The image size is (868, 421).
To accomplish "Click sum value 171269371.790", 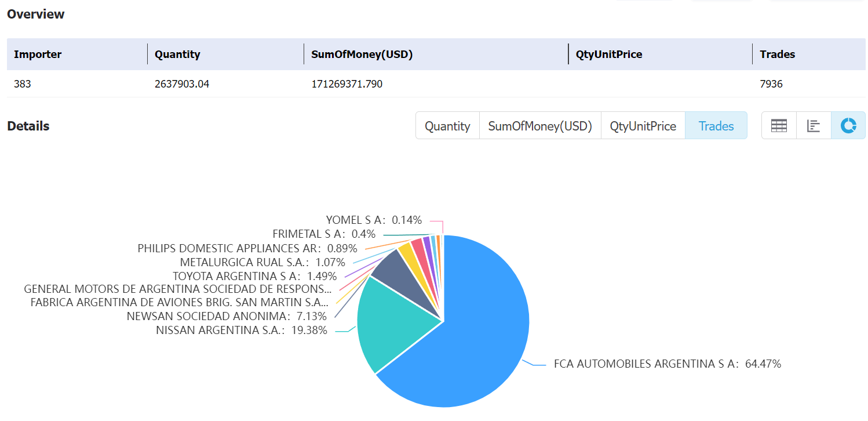I will (347, 84).
